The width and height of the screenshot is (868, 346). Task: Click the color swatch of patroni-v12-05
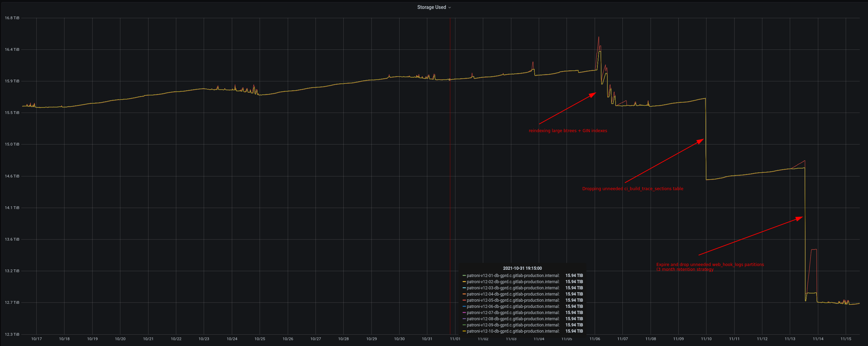click(x=464, y=300)
